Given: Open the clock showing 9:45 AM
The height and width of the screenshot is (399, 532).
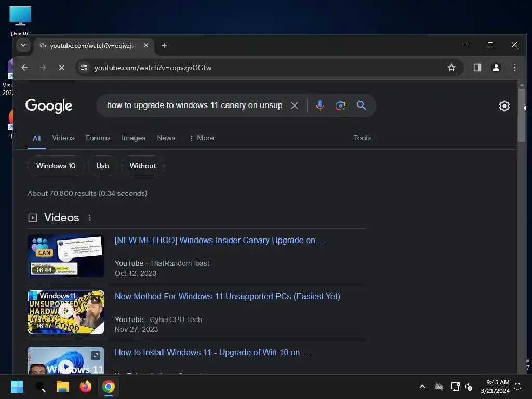Looking at the screenshot, I should pyautogui.click(x=495, y=387).
